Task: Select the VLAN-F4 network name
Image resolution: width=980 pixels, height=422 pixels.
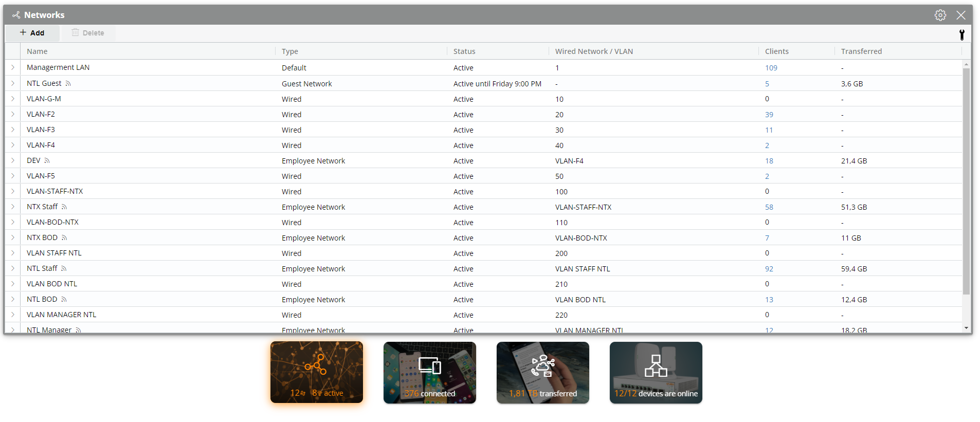Action: 41,145
